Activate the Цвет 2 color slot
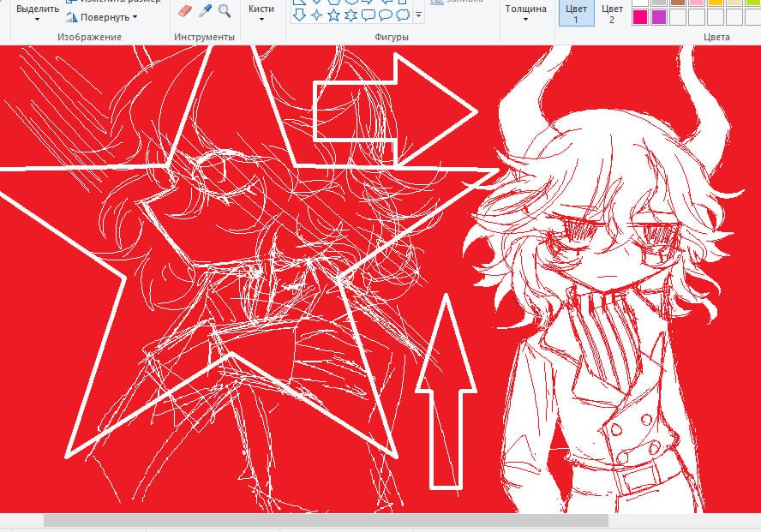 click(x=612, y=13)
